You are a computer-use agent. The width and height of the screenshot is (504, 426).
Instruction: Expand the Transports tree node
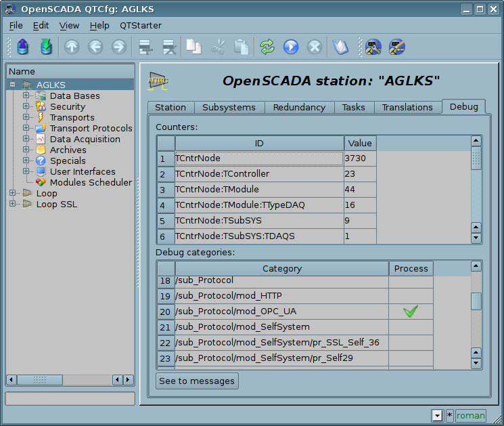26,117
